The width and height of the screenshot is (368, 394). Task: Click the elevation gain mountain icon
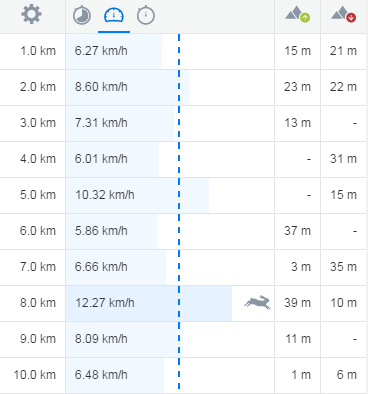pyautogui.click(x=297, y=15)
